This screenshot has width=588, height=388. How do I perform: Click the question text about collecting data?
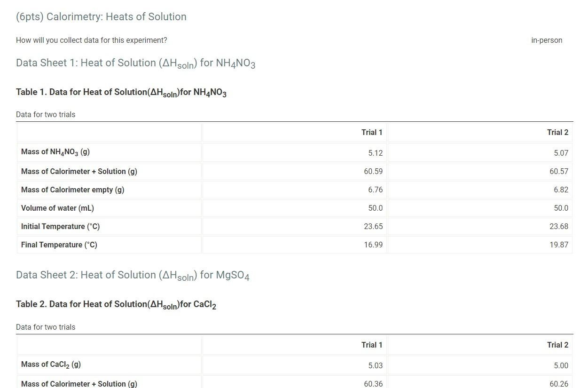[90, 40]
